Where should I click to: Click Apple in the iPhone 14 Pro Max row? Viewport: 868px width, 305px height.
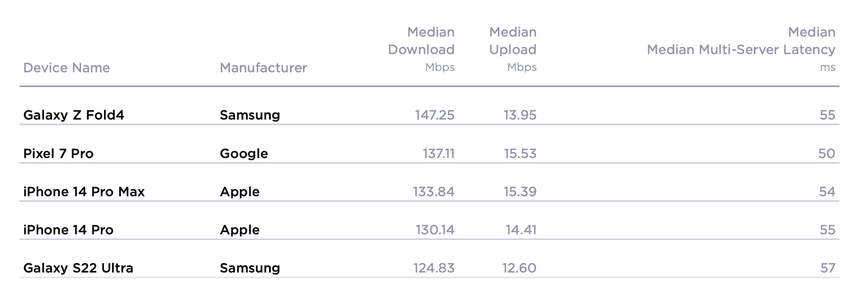[240, 192]
